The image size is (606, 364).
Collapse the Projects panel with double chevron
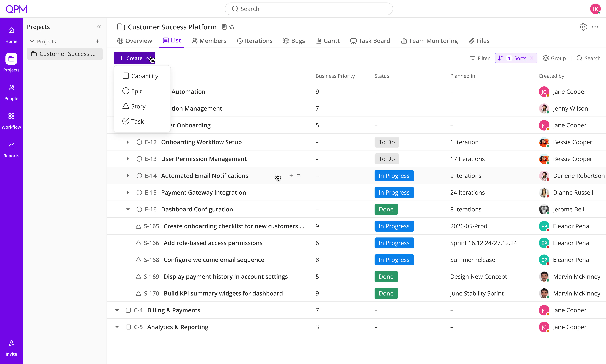(x=99, y=27)
